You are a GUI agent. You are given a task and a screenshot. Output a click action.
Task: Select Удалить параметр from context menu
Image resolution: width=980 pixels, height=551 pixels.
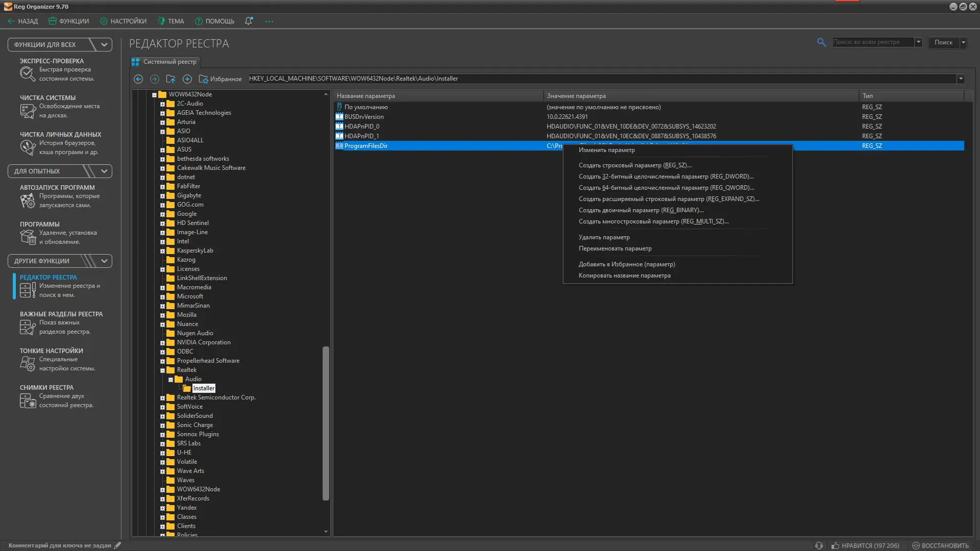click(604, 237)
